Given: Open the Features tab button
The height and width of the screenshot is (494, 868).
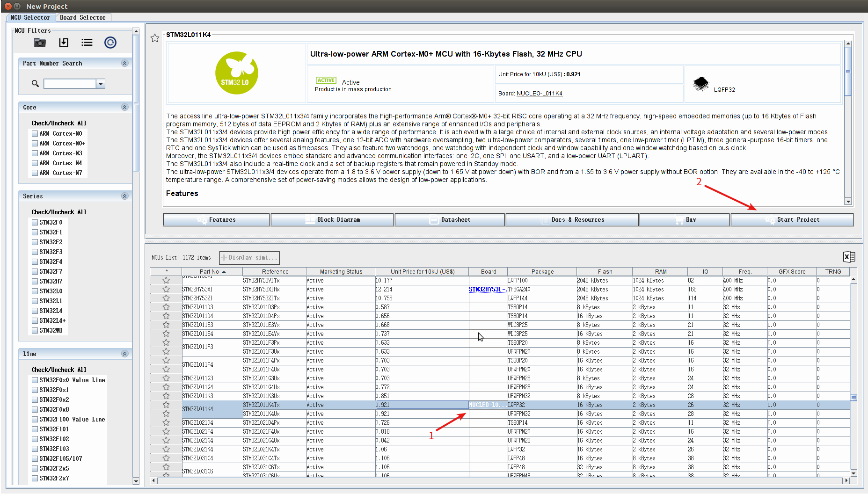Looking at the screenshot, I should [216, 219].
